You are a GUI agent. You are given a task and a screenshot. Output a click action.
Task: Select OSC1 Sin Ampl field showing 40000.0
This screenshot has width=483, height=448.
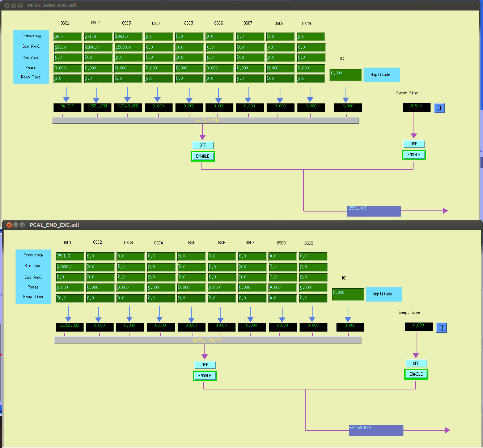(x=70, y=267)
